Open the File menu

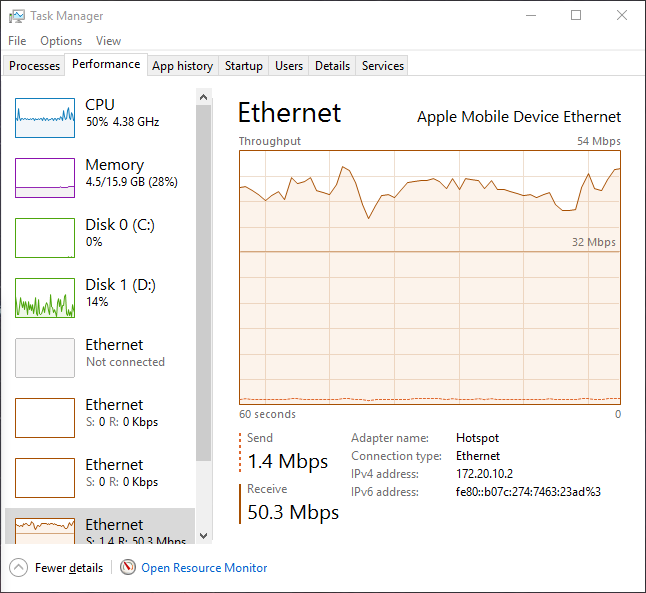[x=17, y=41]
